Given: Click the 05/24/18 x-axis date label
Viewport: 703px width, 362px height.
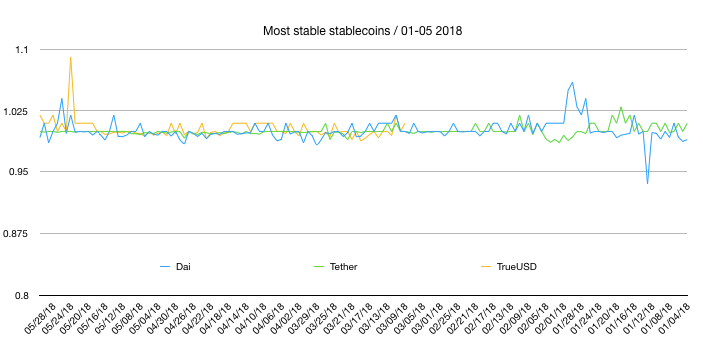Looking at the screenshot, I should click(x=58, y=318).
